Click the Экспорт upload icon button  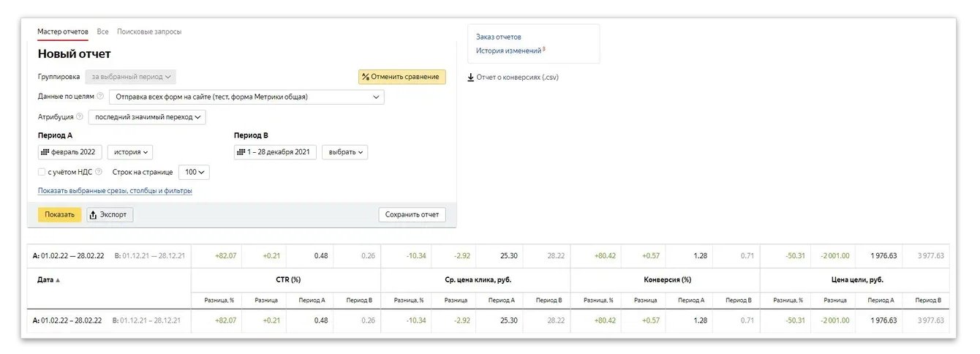pos(110,214)
